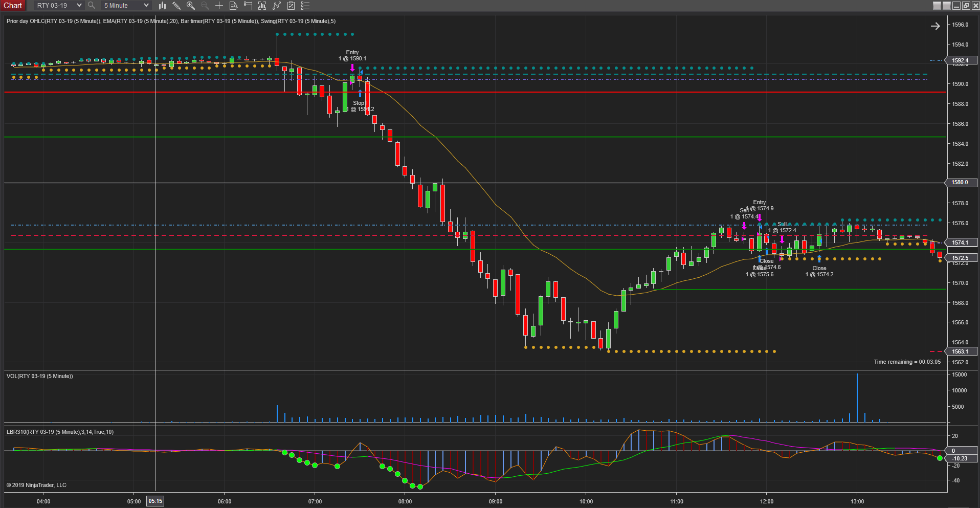Select the Close 1 @ 1574.2 label
Screen dimensions: 980x508
coord(819,271)
